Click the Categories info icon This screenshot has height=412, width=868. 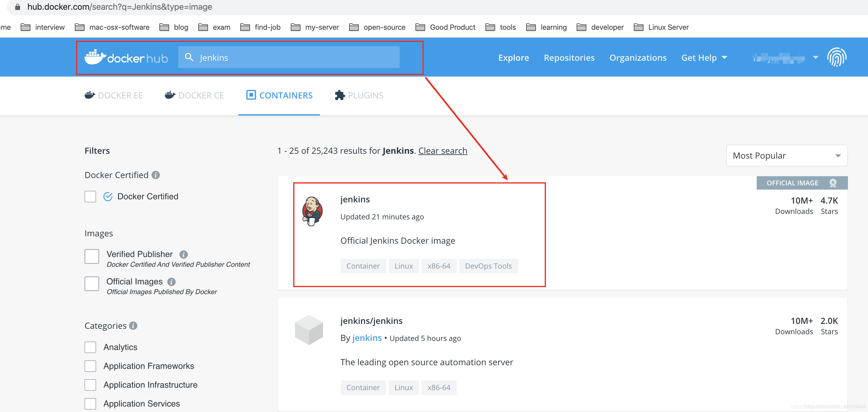pyautogui.click(x=133, y=326)
